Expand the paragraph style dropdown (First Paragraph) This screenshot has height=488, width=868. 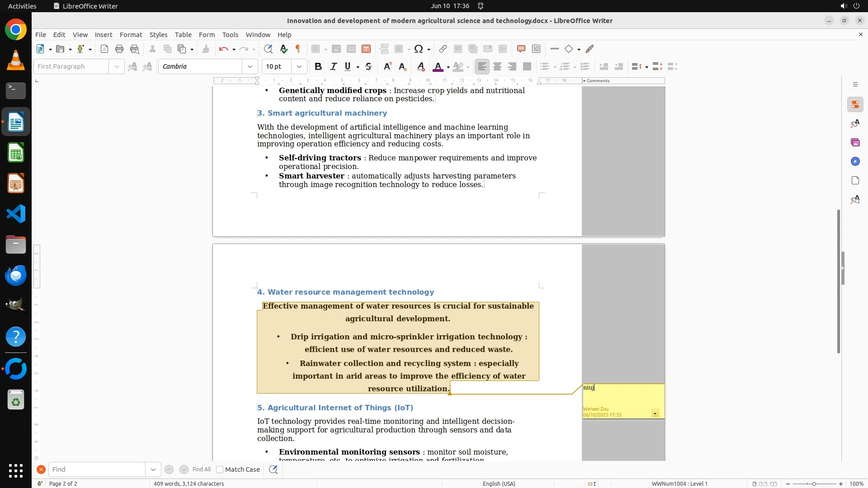pyautogui.click(x=117, y=67)
